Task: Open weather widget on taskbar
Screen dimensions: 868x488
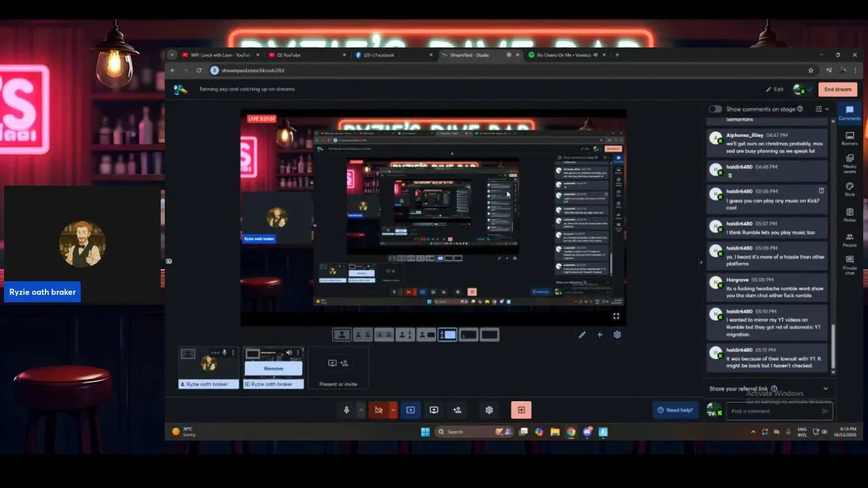Action: (x=184, y=431)
